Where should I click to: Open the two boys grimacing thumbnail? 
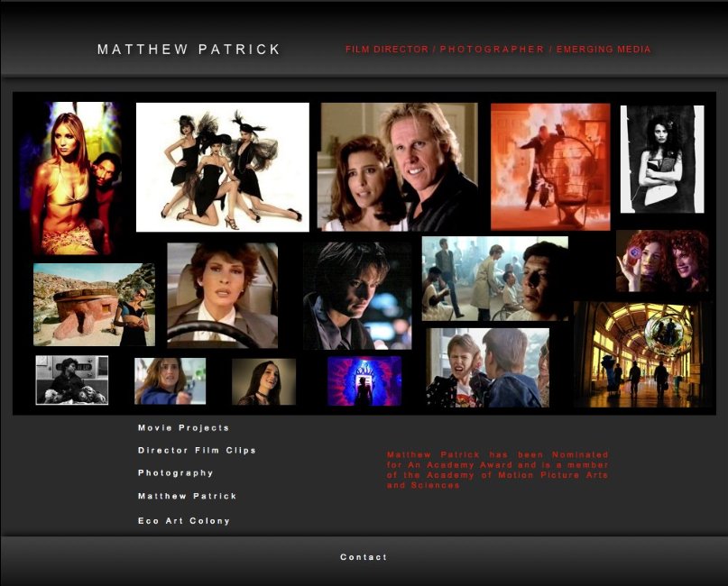(x=487, y=367)
